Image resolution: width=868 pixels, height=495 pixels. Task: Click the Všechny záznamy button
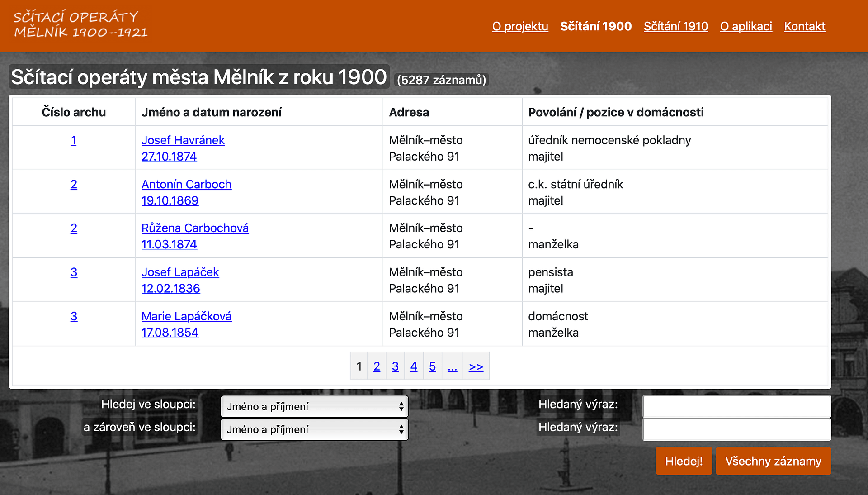click(x=773, y=461)
